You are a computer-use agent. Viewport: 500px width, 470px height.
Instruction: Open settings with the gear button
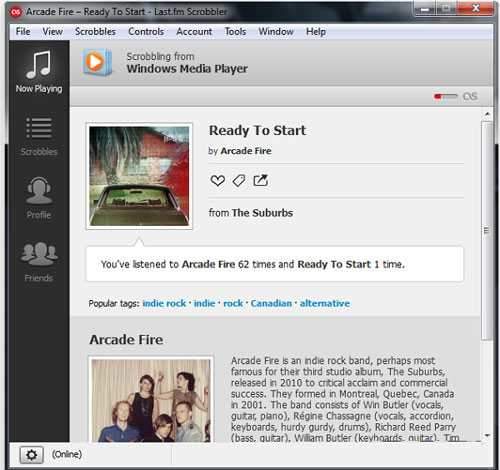point(31,454)
